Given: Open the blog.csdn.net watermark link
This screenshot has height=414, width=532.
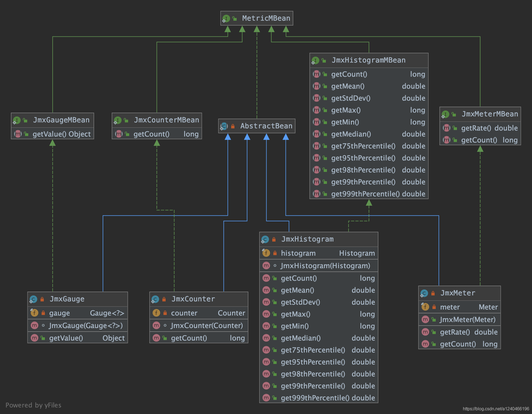Looking at the screenshot, I should pos(496,409).
